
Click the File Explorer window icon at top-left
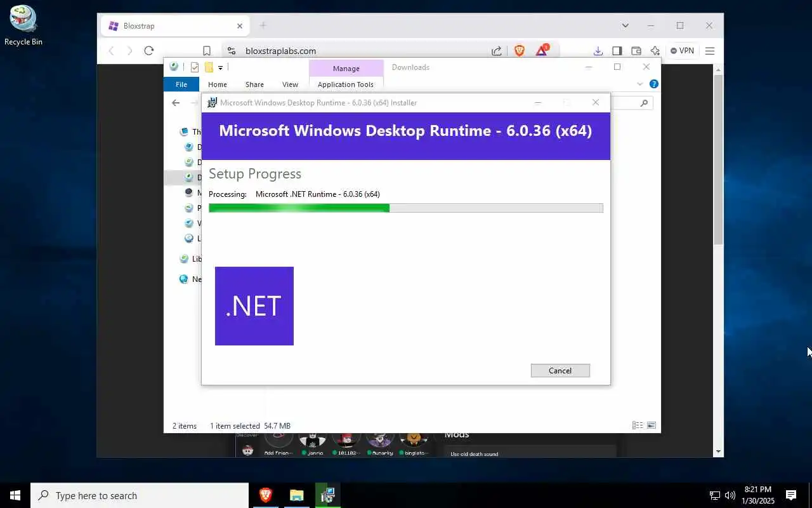[x=174, y=67]
